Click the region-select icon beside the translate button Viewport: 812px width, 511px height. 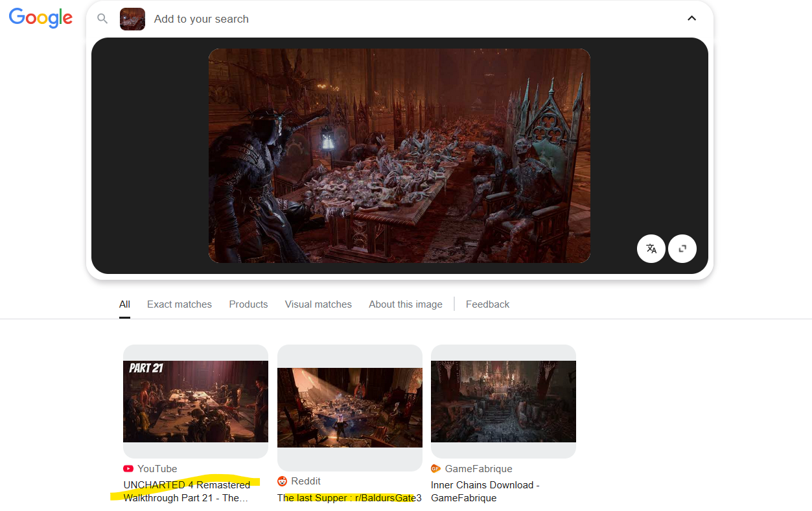pyautogui.click(x=682, y=249)
